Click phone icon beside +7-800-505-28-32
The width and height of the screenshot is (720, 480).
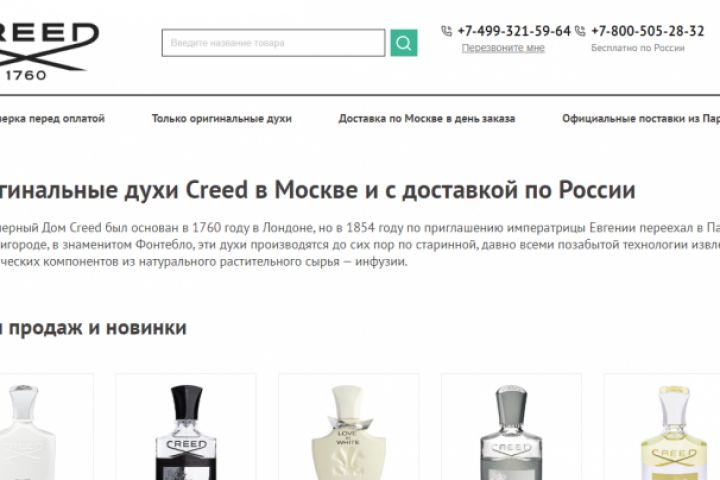pos(580,31)
